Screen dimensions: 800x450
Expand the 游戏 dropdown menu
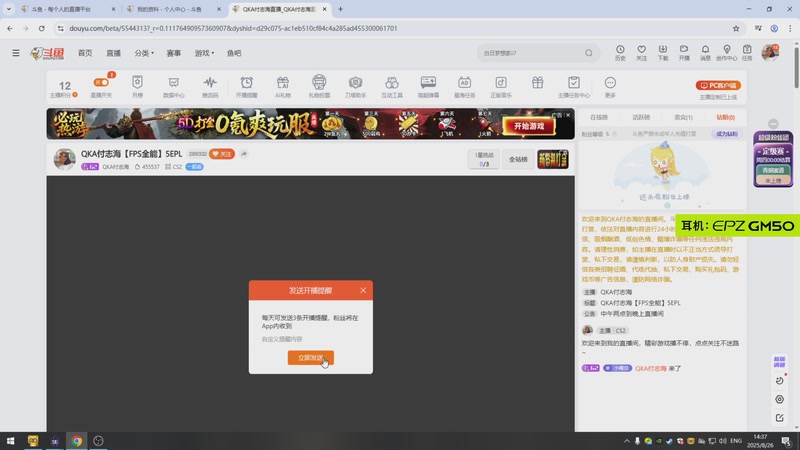204,53
